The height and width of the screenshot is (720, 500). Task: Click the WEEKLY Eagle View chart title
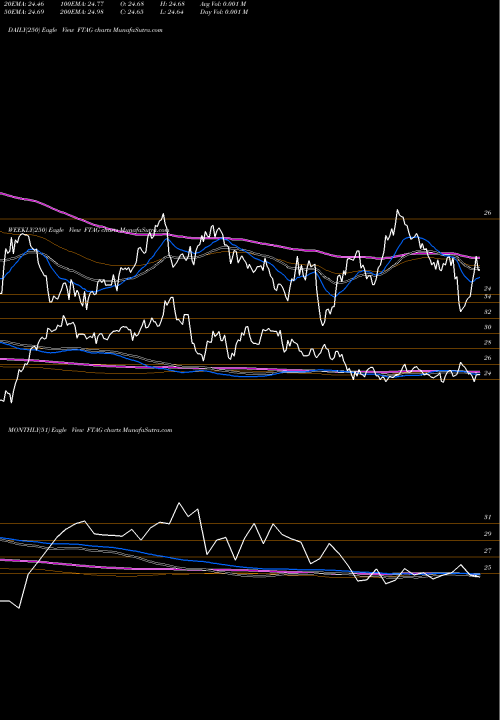[89, 230]
